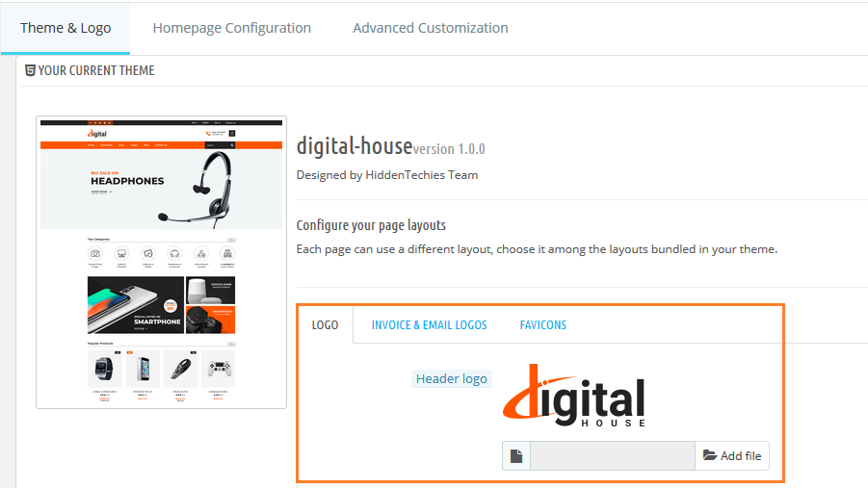Open the Advanced Customization tab
This screenshot has width=868, height=488.
tap(430, 28)
